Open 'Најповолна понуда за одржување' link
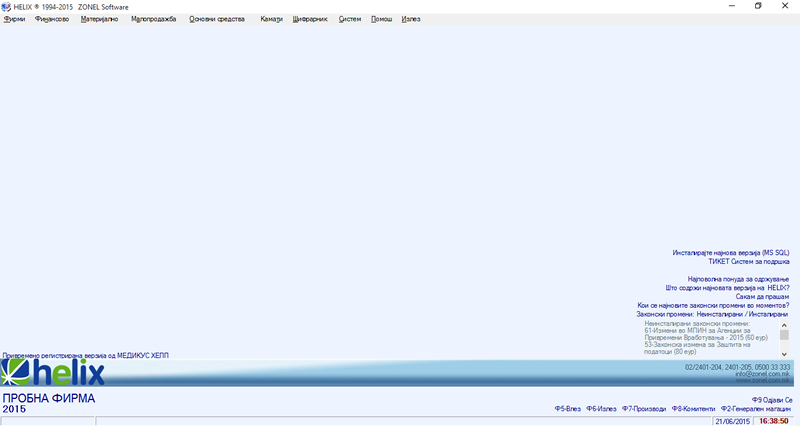 (x=738, y=279)
